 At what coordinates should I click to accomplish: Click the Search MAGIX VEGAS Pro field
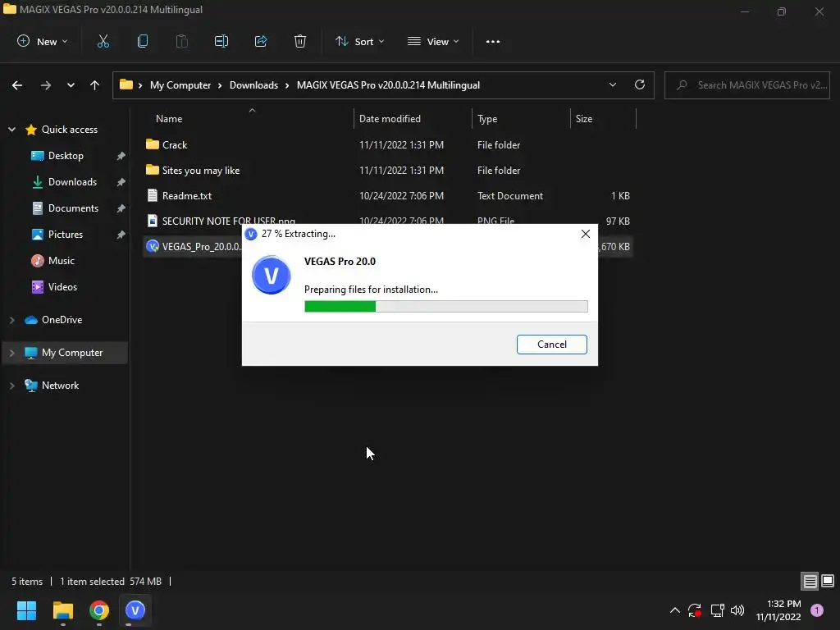(746, 85)
